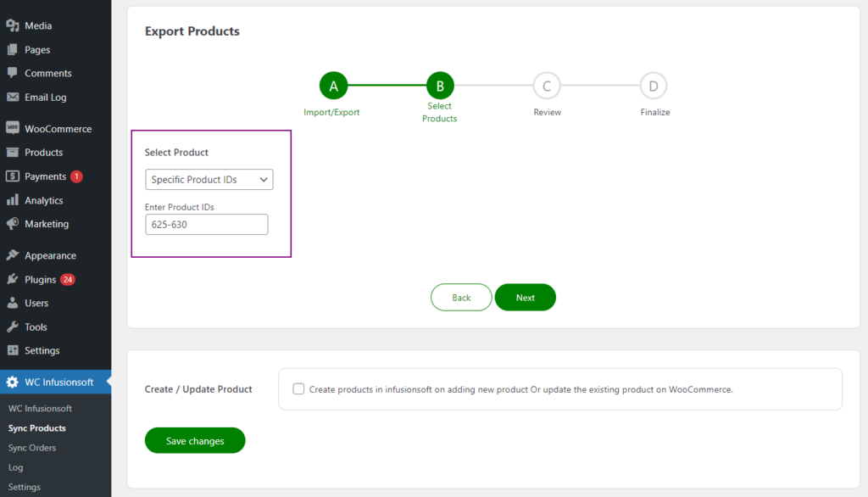Jump to step D Finalize circle
The height and width of the screenshot is (497, 868).
[x=654, y=86]
